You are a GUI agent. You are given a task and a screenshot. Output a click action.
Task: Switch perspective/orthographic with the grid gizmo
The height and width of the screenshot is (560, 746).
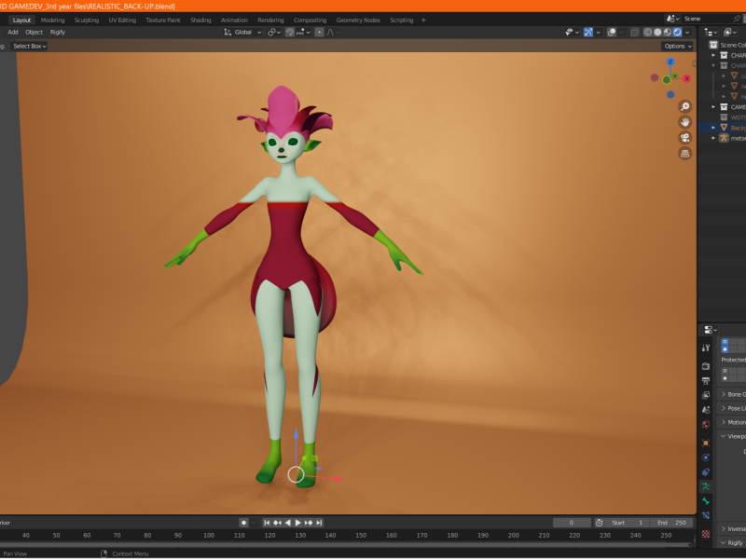click(685, 154)
